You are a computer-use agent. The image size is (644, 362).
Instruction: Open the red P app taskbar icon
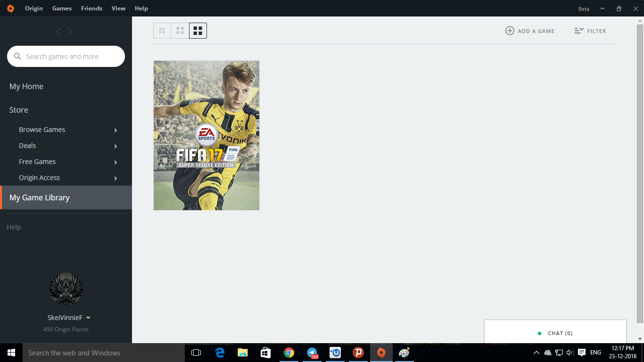coord(358,353)
